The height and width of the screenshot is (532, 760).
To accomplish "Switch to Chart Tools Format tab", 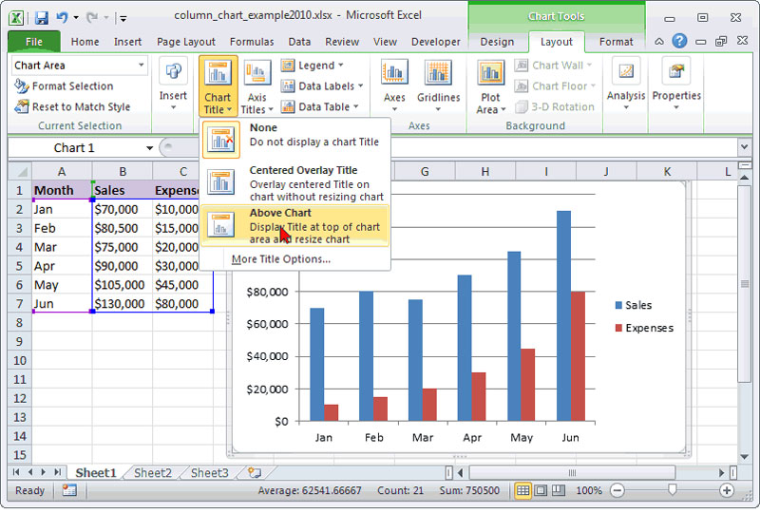I will [616, 42].
